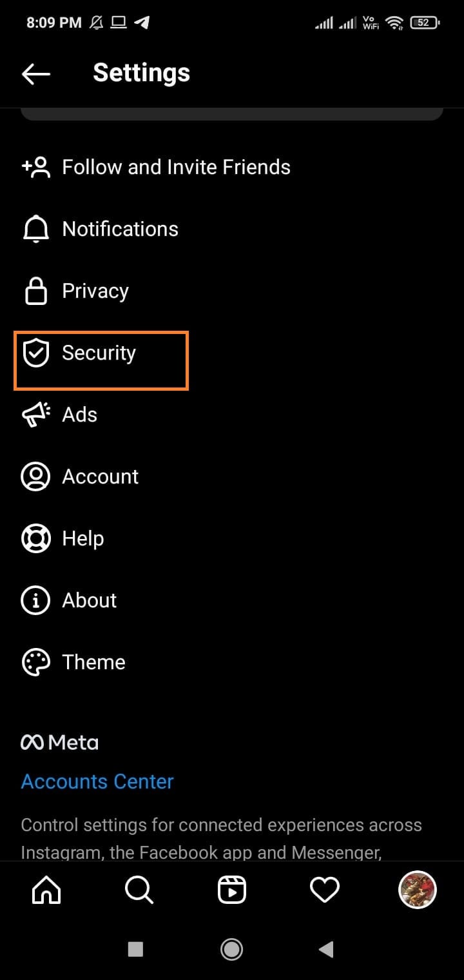Open your profile thumbnail picture

point(417,890)
